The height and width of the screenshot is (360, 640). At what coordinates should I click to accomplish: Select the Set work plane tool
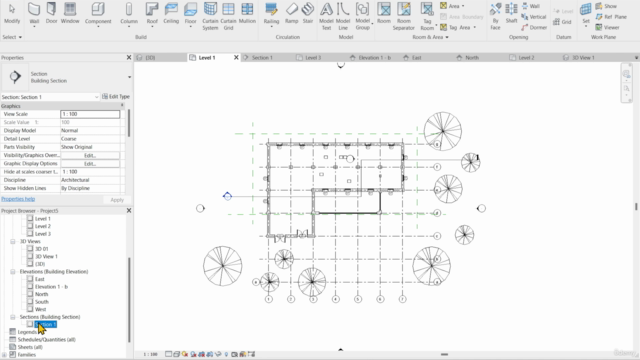point(586,14)
